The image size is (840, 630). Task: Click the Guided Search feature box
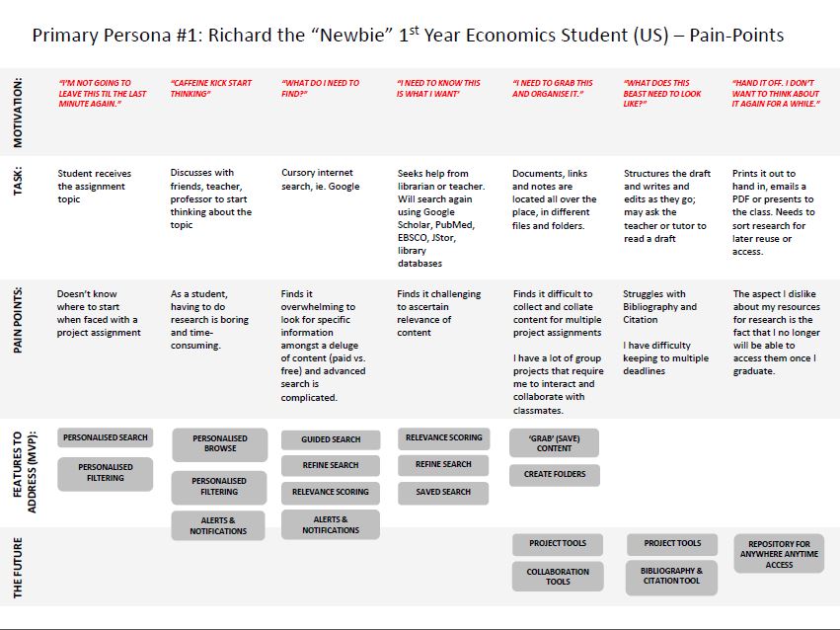coord(330,439)
